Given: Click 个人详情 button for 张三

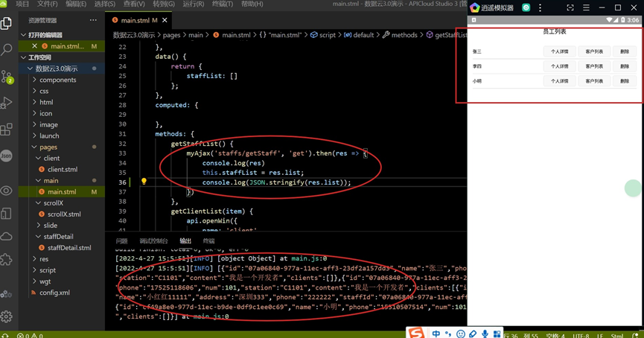Looking at the screenshot, I should [559, 51].
